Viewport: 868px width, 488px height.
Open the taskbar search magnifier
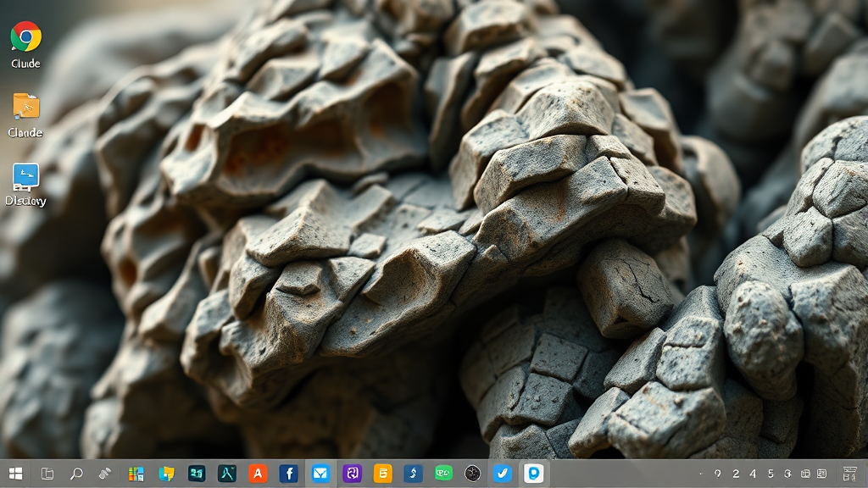pyautogui.click(x=76, y=474)
